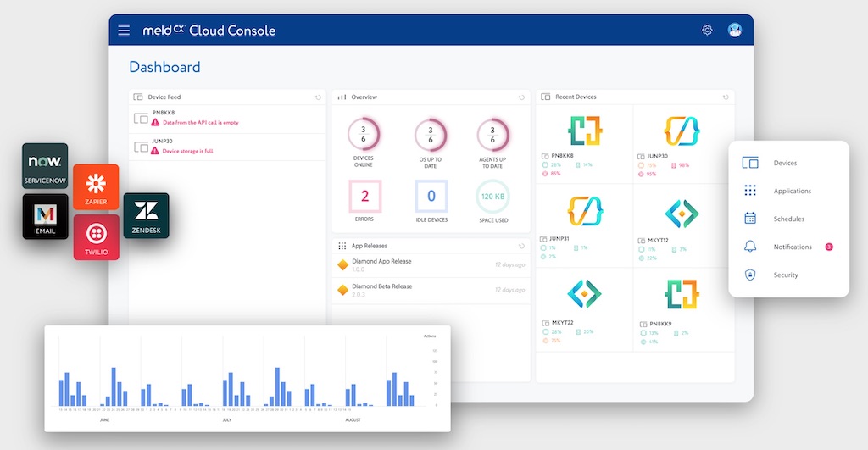Refresh the Recent Devices panel
Image resolution: width=868 pixels, height=450 pixels.
pyautogui.click(x=726, y=97)
